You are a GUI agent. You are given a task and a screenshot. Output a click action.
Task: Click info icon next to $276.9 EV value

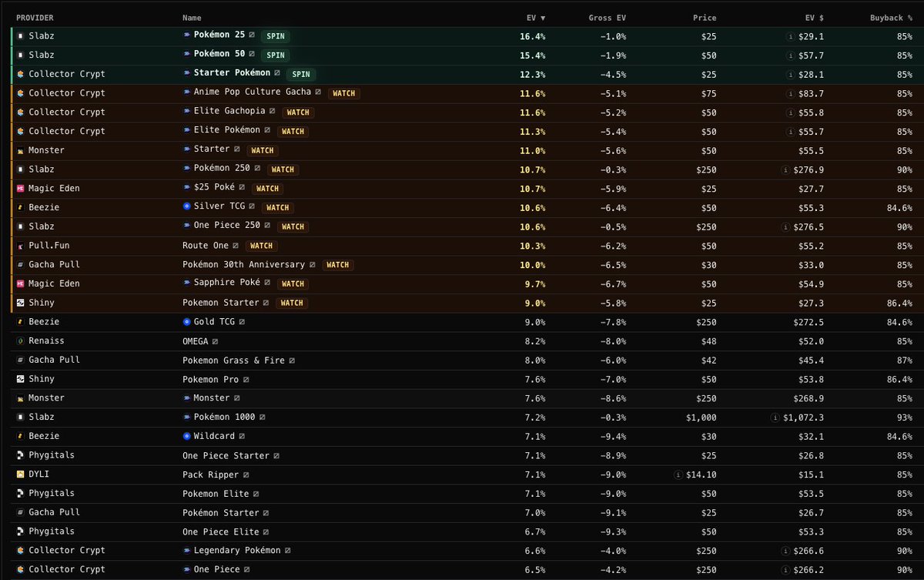784,169
